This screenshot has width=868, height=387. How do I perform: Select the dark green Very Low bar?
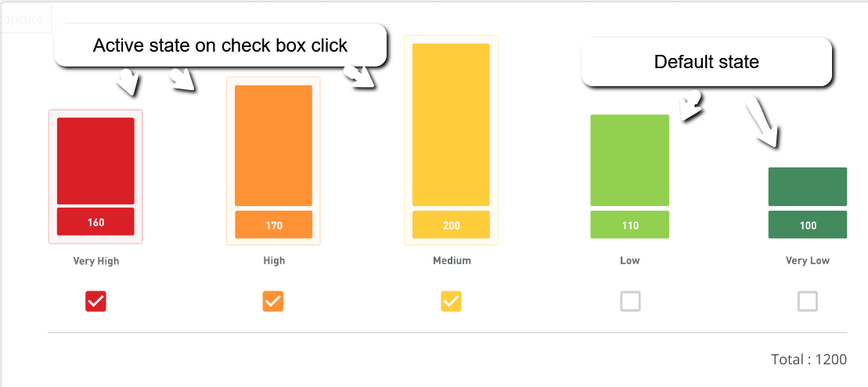808,186
